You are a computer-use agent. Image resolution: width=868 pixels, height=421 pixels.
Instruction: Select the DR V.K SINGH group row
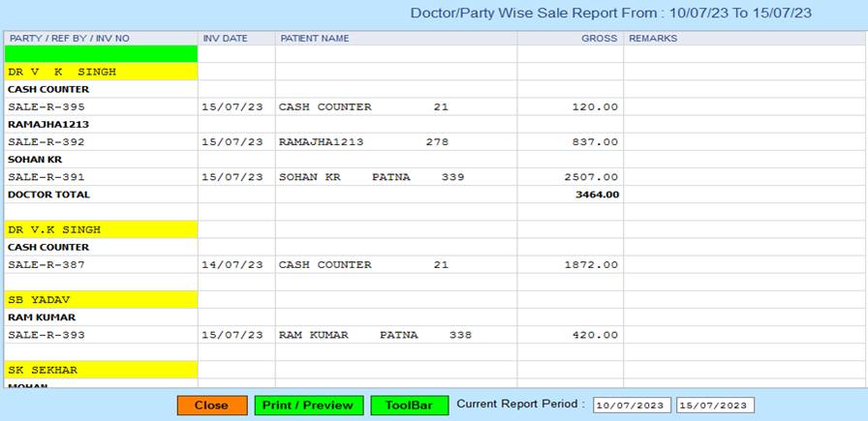pos(54,229)
